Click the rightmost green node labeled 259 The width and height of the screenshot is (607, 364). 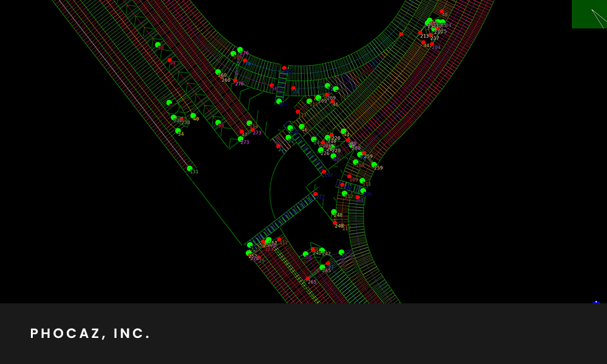tap(374, 164)
